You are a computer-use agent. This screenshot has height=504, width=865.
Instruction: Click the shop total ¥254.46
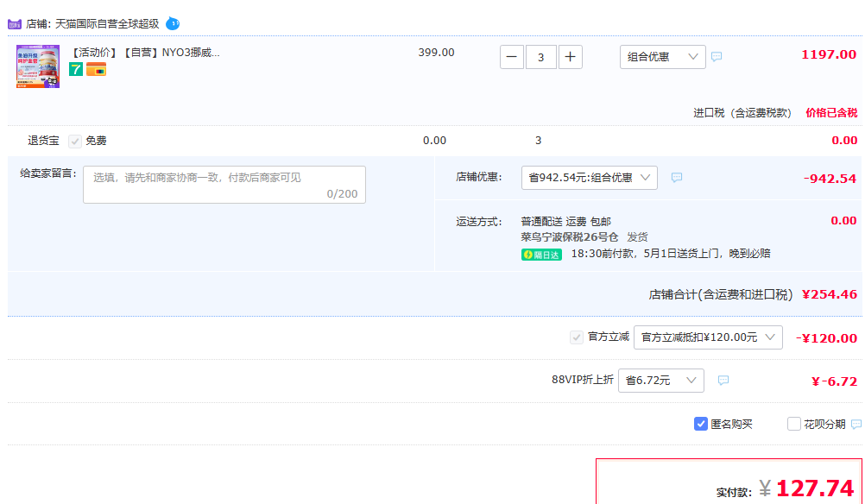[x=830, y=294]
